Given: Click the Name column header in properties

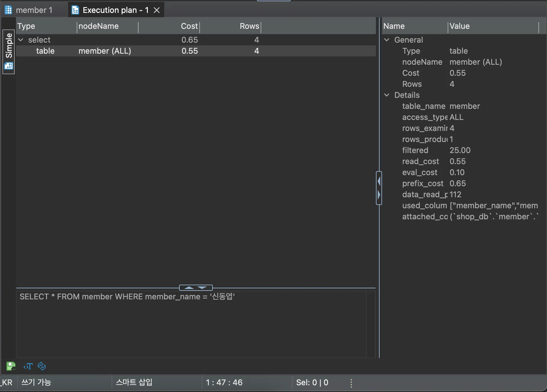Looking at the screenshot, I should coord(415,26).
